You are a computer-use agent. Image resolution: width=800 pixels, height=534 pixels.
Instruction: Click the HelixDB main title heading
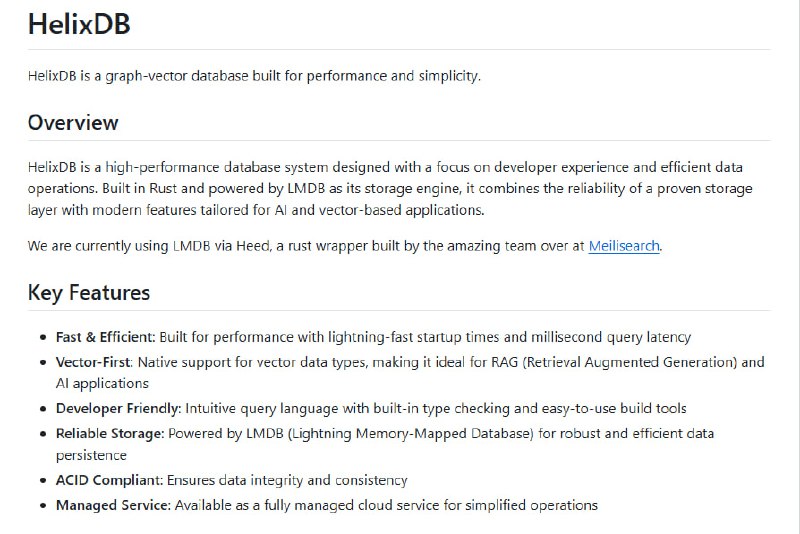tap(79, 24)
